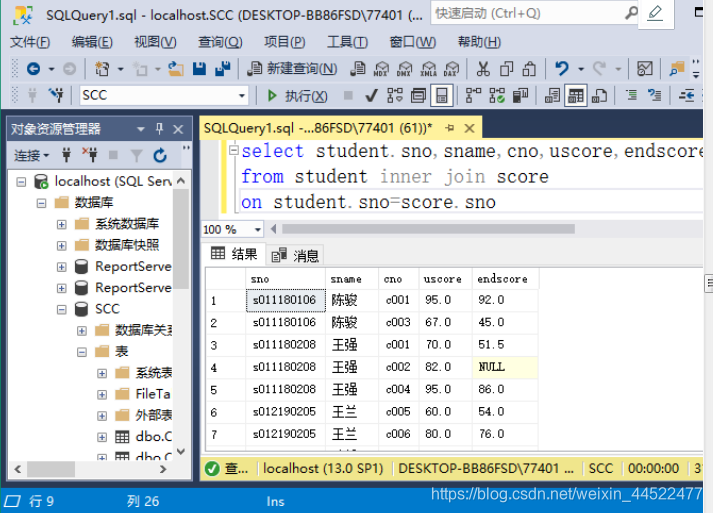Open the 工具(T) menu
This screenshot has width=713, height=513.
coord(347,42)
